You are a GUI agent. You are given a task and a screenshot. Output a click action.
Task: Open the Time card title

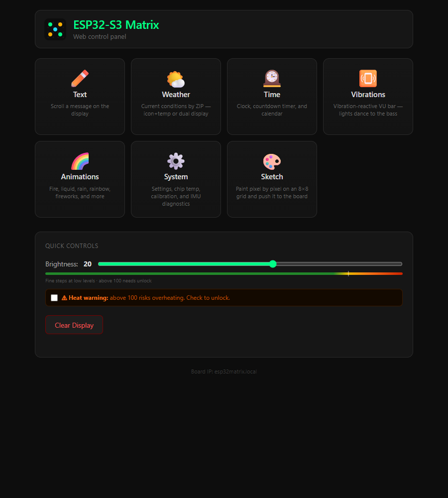pos(272,95)
